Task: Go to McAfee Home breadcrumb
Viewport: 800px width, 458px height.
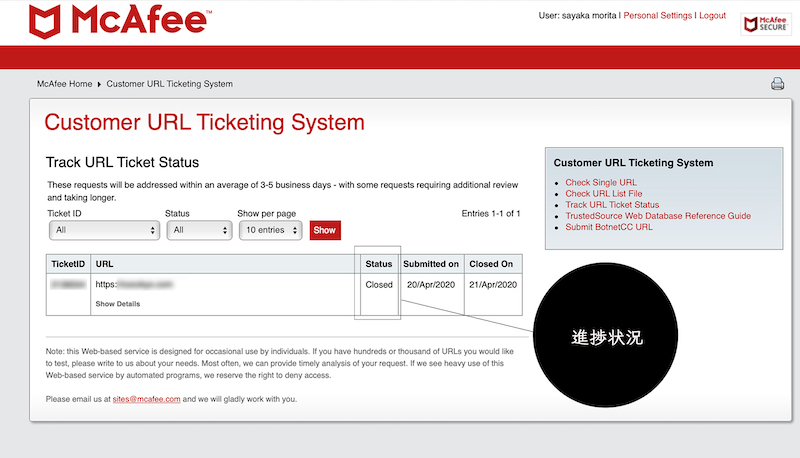Action: (64, 84)
